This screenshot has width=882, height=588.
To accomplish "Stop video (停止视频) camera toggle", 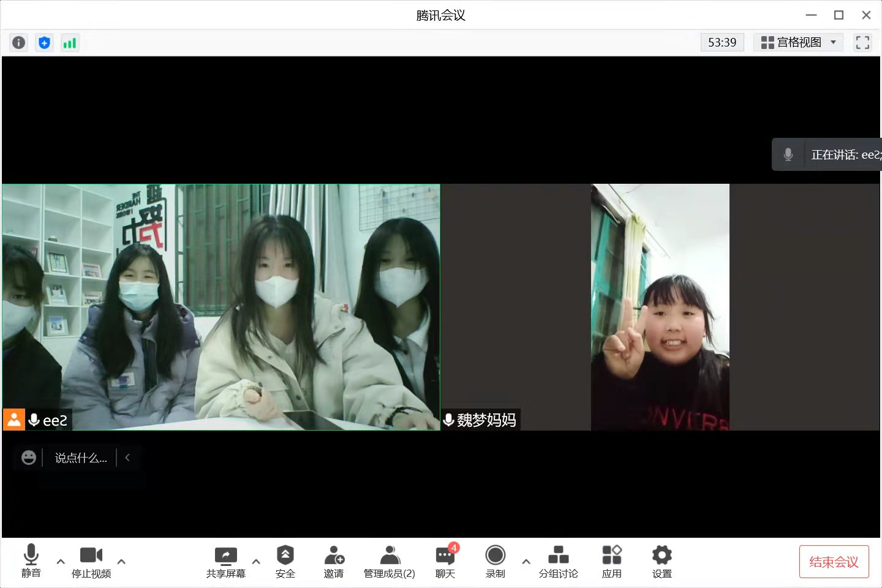I will [x=91, y=561].
